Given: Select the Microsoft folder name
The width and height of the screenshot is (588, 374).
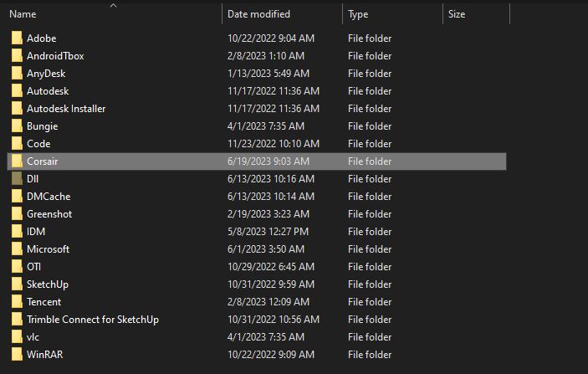Looking at the screenshot, I should tap(48, 249).
